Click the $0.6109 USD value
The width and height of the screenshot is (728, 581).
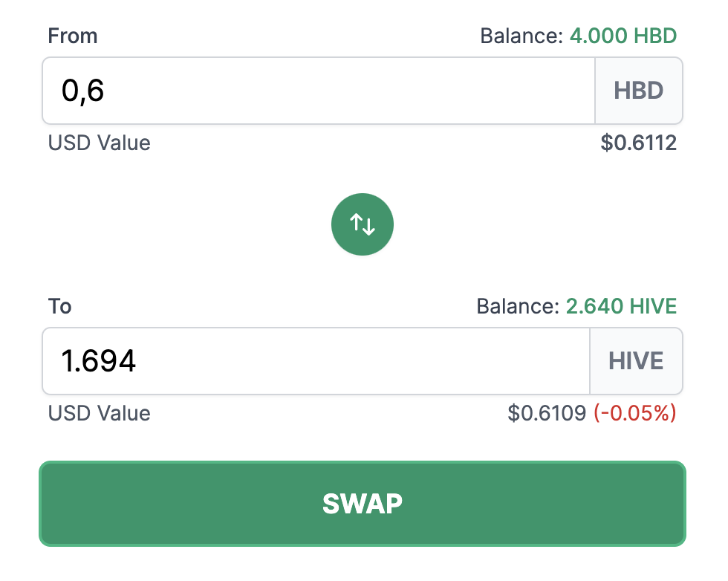[547, 413]
